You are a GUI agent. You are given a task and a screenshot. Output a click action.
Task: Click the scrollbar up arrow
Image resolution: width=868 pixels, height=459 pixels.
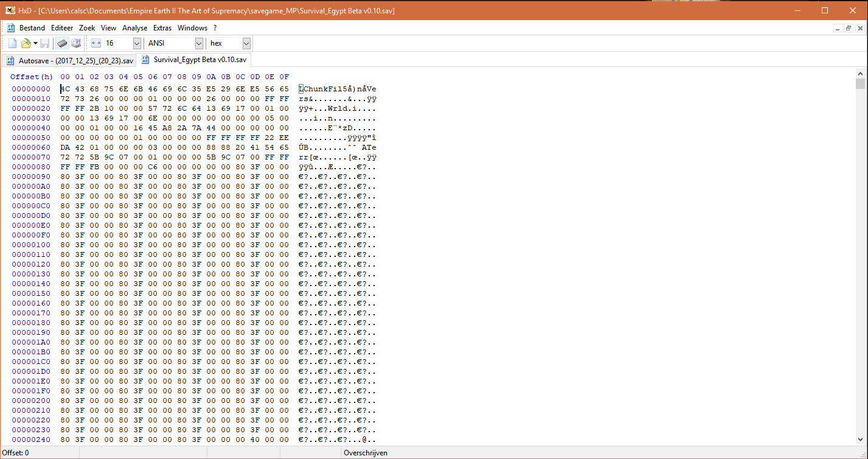coord(859,73)
